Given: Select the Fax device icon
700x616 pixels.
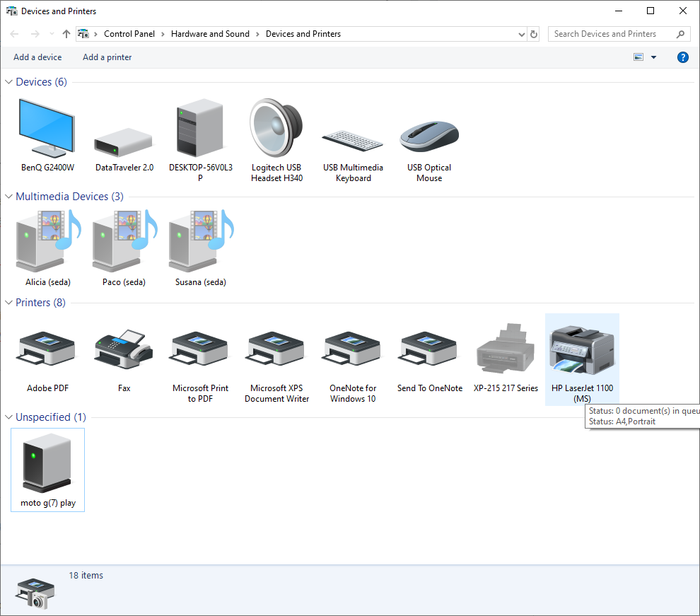Looking at the screenshot, I should click(124, 349).
